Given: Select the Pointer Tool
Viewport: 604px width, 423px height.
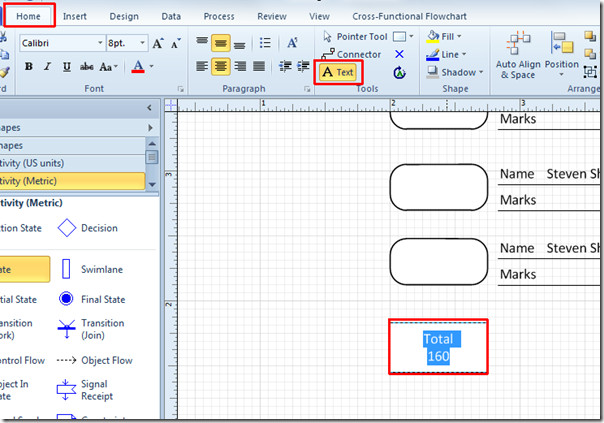Looking at the screenshot, I should click(x=355, y=37).
